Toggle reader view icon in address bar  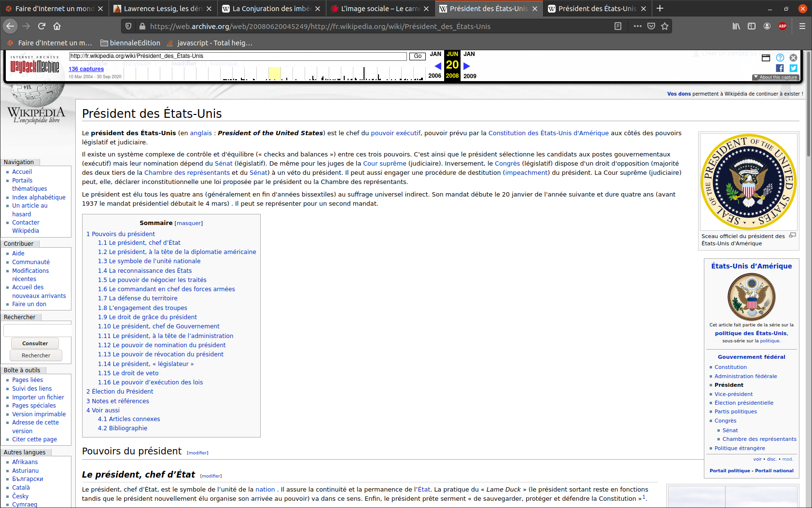[617, 26]
